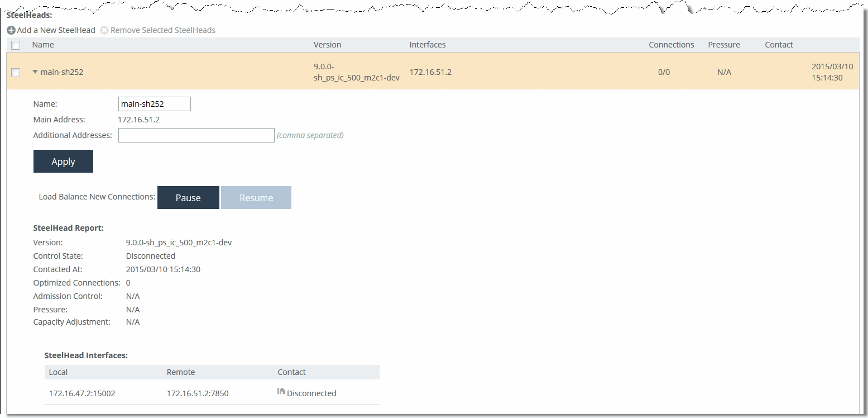Click the Contact column header in SteelHeads table
The image size is (868, 418).
tap(779, 45)
